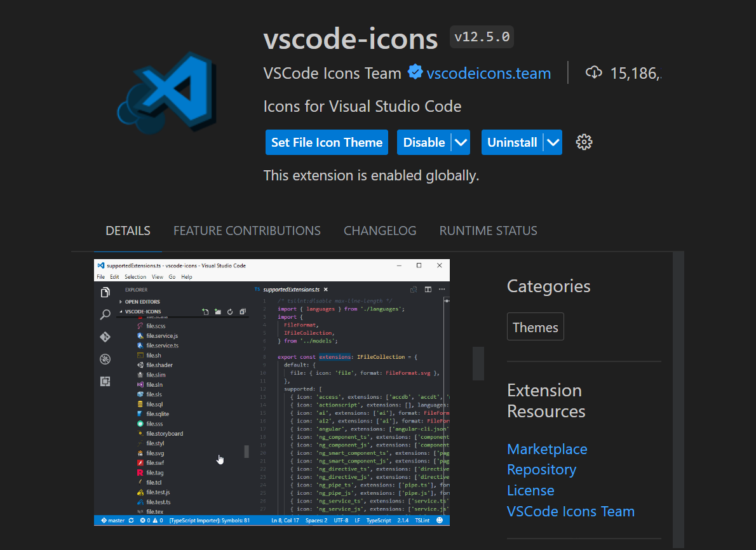Switch to the CHANGELOG tab
The height and width of the screenshot is (550, 756).
[380, 231]
